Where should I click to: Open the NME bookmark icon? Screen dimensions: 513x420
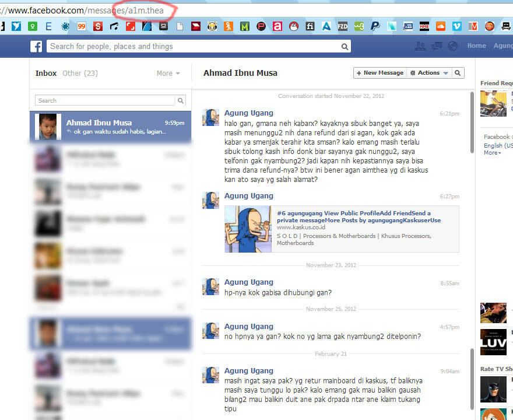pos(424,26)
